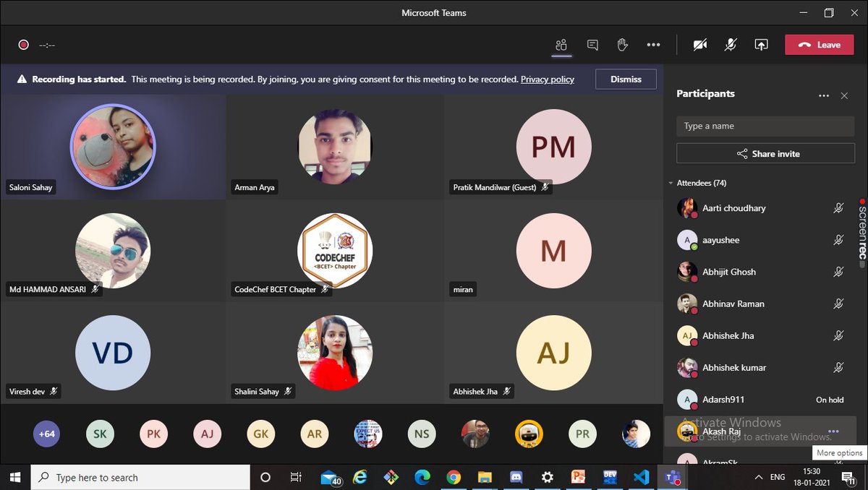
Task: Click the GK participant bubble
Action: click(260, 434)
